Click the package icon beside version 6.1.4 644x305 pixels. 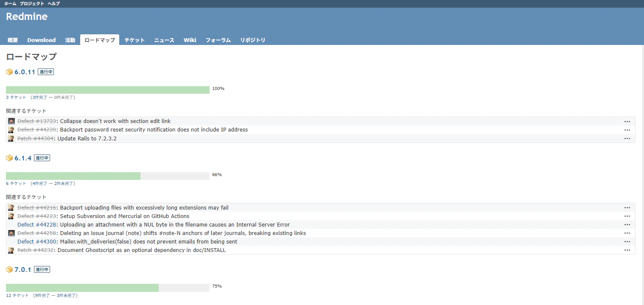(9, 158)
